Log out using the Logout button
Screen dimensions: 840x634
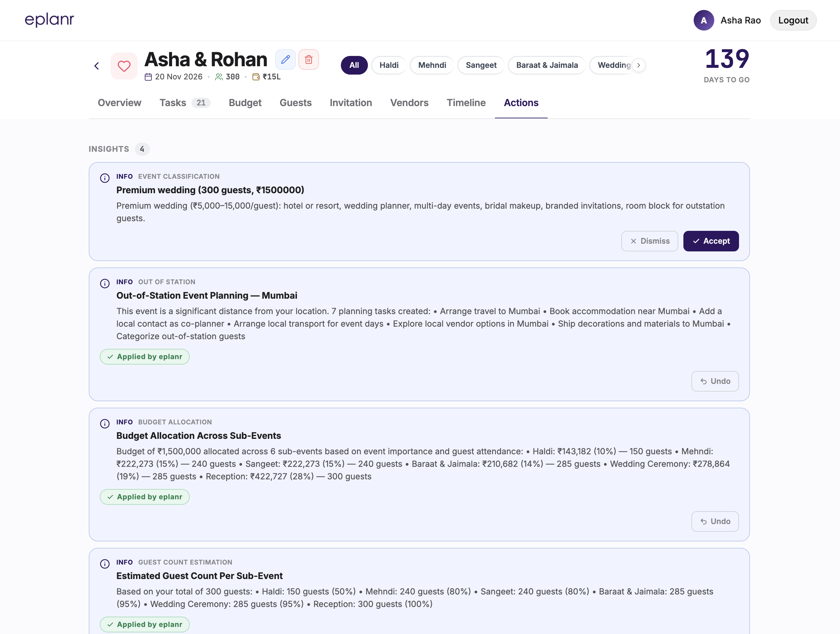pyautogui.click(x=793, y=21)
